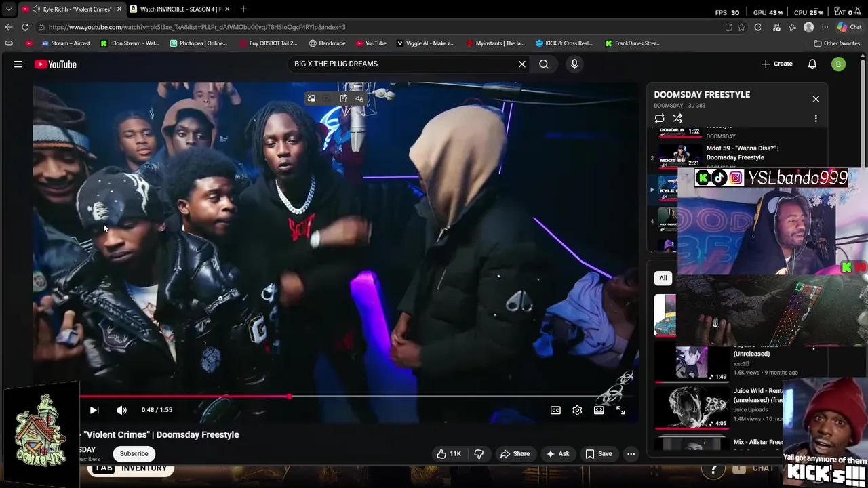Image resolution: width=868 pixels, height=488 pixels.
Task: Dislike the video
Action: tap(479, 454)
